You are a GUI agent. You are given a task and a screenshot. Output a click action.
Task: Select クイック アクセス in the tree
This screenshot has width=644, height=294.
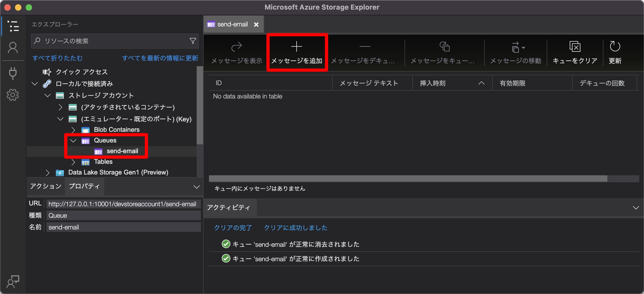[x=82, y=72]
